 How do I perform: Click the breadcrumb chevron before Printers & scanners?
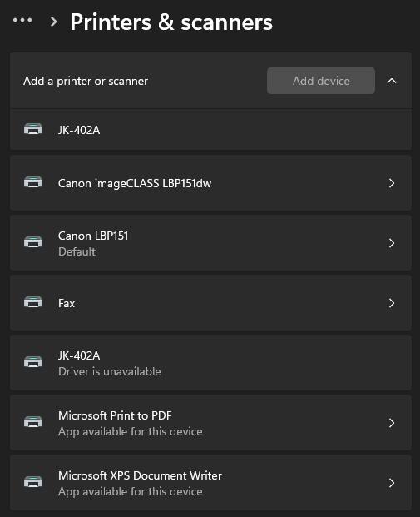53,22
